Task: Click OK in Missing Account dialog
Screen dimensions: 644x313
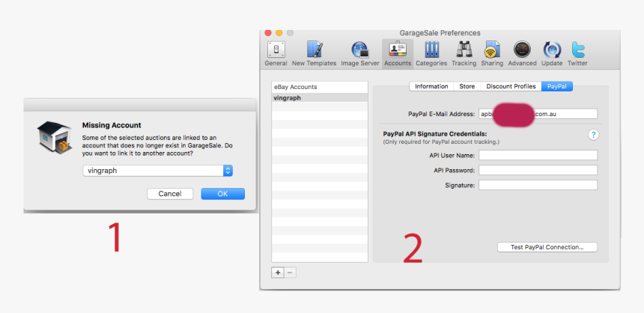Action: [x=222, y=194]
